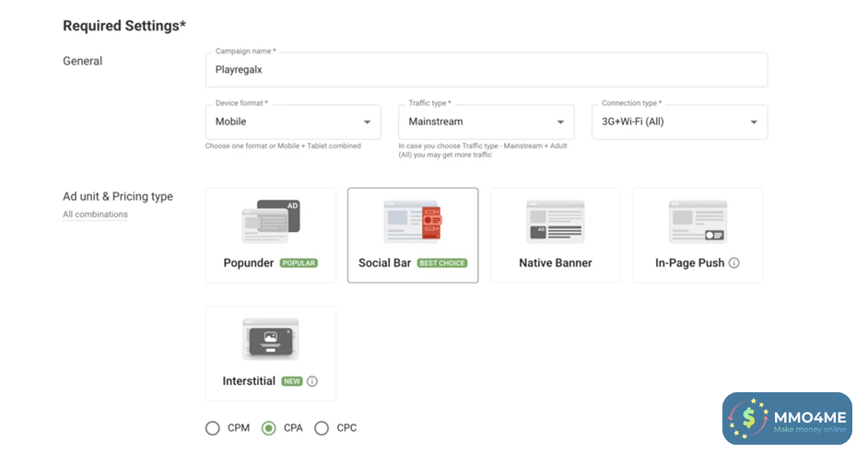Click the POPULAR badge on Popunder
Screen dimensions: 868x453
click(299, 263)
